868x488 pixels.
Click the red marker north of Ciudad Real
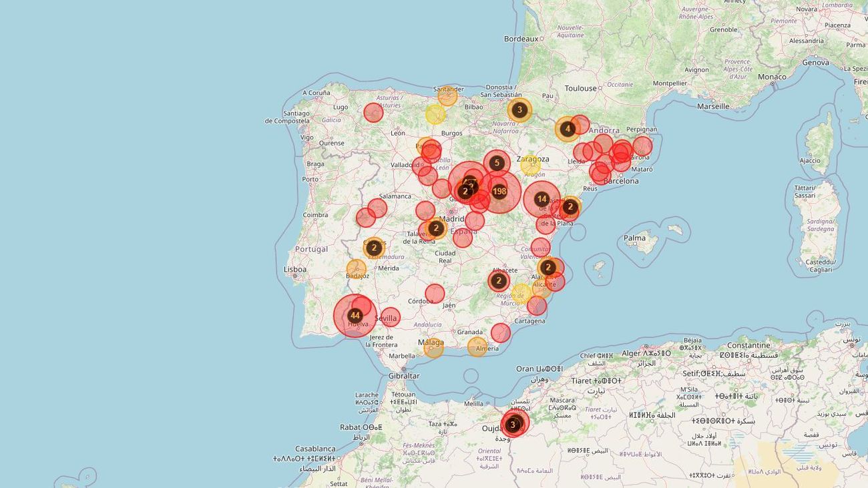pos(463,238)
